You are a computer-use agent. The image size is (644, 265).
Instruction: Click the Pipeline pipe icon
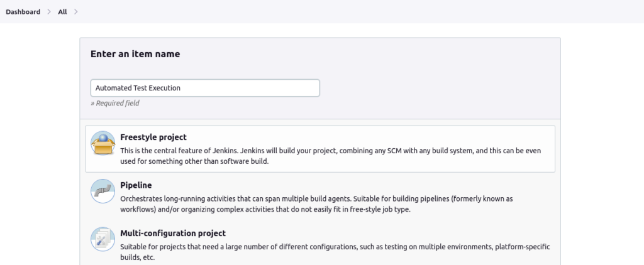tap(103, 192)
